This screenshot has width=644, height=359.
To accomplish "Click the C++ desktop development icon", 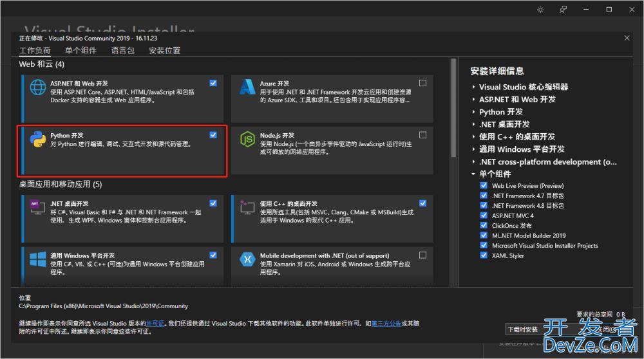I will coord(247,207).
